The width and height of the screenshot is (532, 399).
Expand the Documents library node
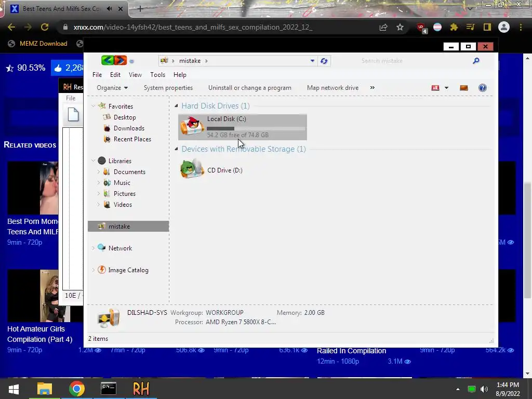pyautogui.click(x=98, y=171)
